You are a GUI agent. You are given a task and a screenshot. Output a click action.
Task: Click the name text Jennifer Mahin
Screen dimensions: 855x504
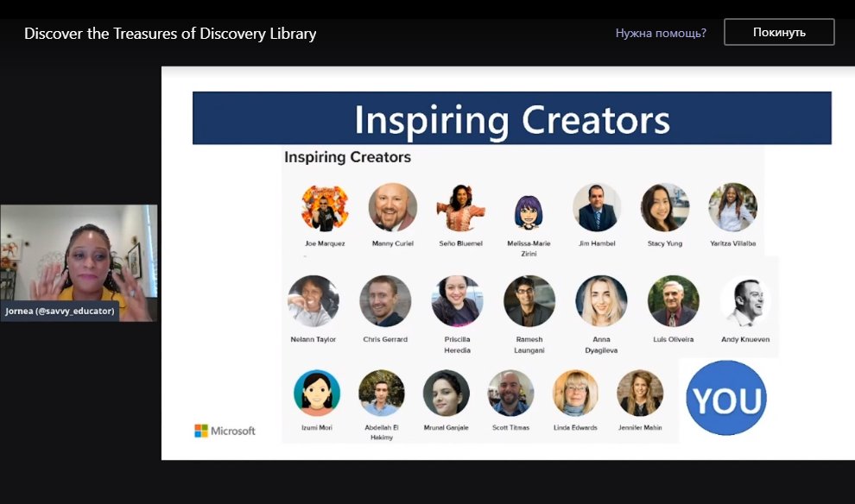pyautogui.click(x=640, y=427)
